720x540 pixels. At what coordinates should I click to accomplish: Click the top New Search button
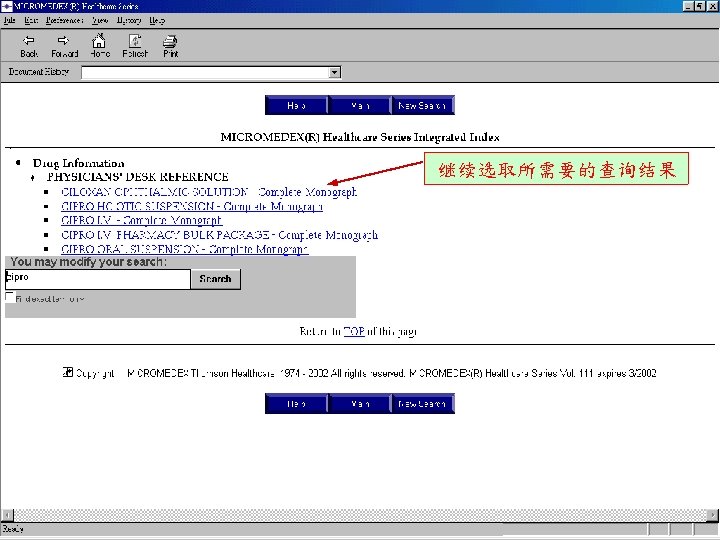(x=422, y=106)
